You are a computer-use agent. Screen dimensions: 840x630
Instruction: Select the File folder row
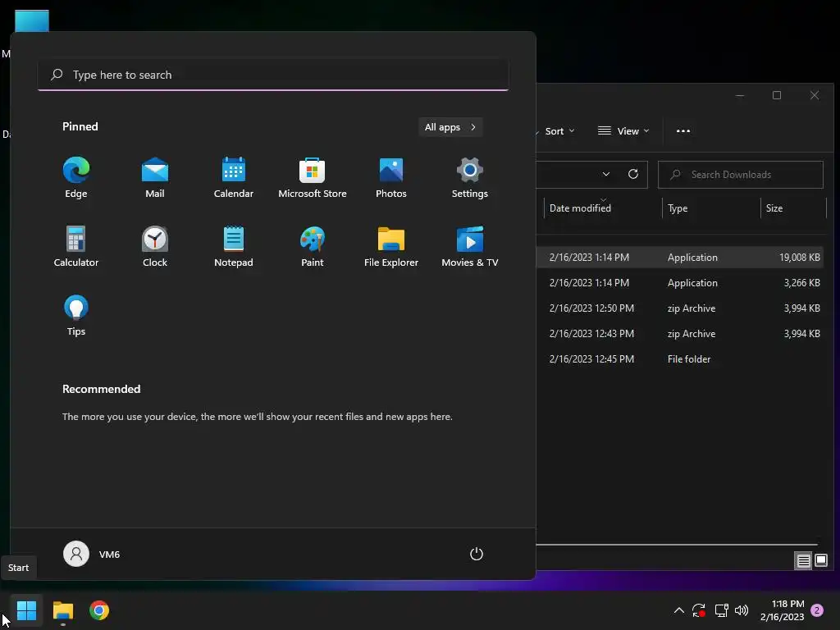(682, 359)
